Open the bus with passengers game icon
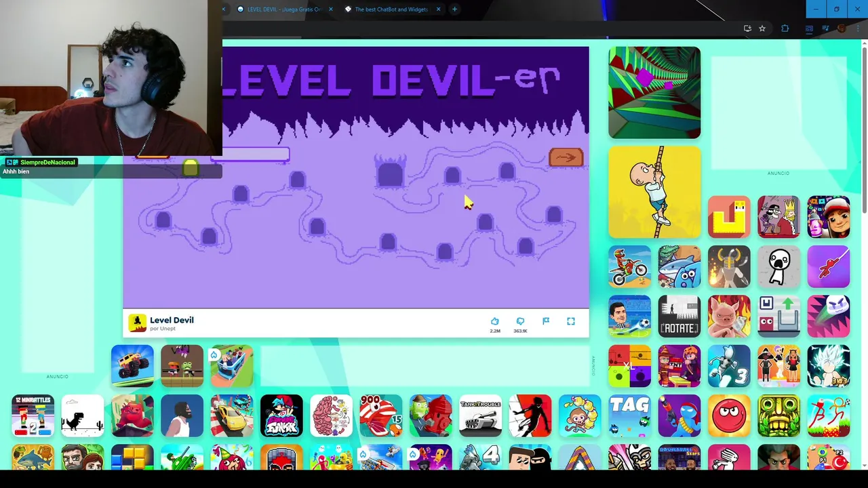868x488 pixels. (232, 366)
